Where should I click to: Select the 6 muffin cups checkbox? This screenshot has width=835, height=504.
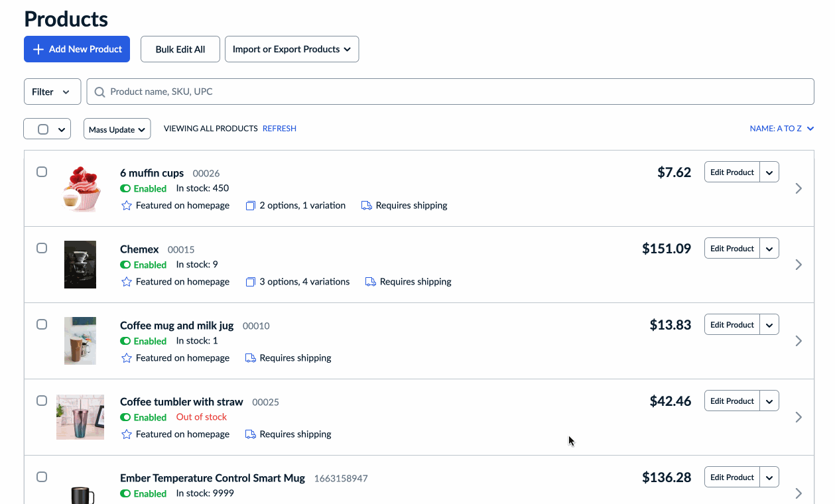(x=42, y=172)
